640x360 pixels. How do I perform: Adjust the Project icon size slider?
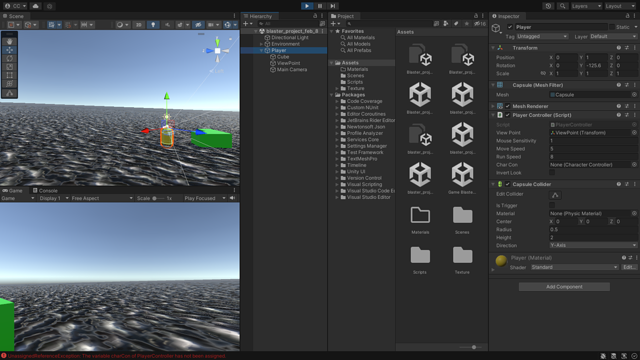click(x=473, y=347)
